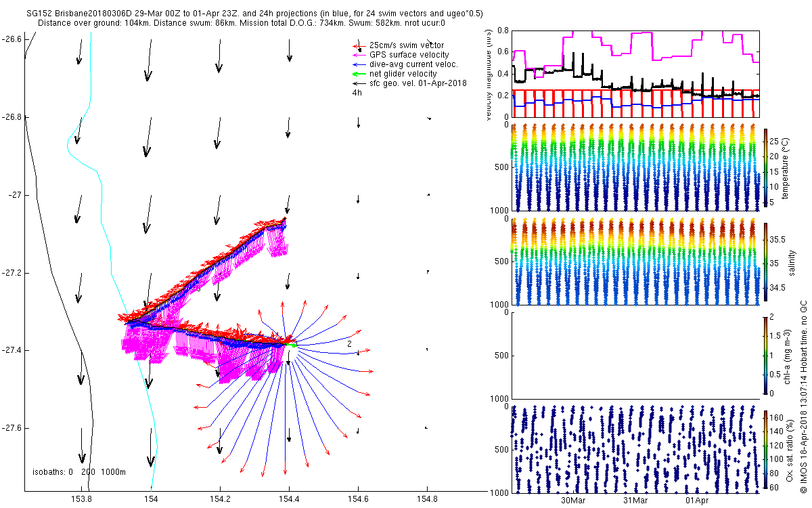Click the 0.8 tick on the velocity magnitude axis
Image resolution: width=812 pixels, height=508 pixels.
pyautogui.click(x=503, y=30)
